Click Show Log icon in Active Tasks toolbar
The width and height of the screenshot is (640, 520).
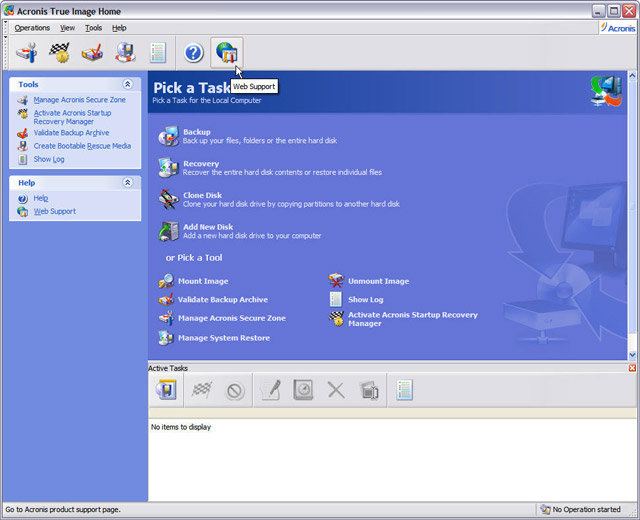coord(404,390)
